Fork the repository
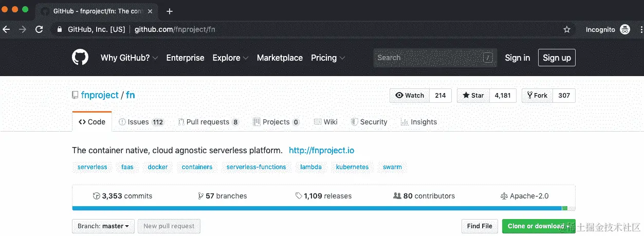644x236 pixels. [x=537, y=95]
